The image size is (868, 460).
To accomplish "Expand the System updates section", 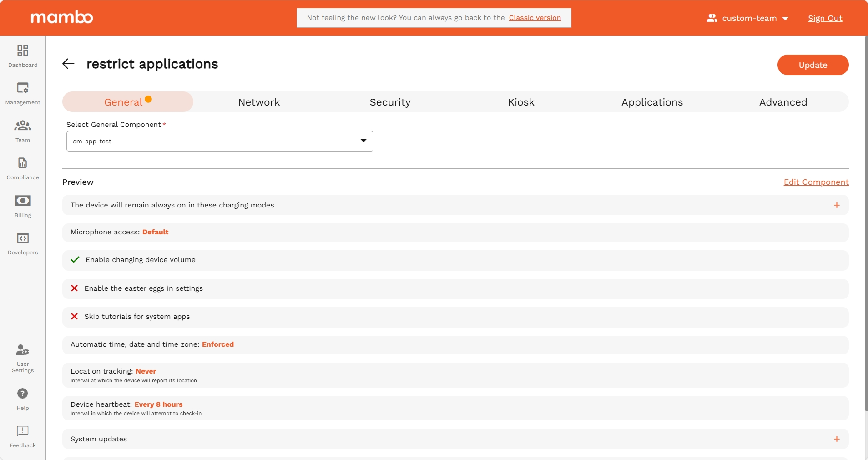I will click(837, 439).
